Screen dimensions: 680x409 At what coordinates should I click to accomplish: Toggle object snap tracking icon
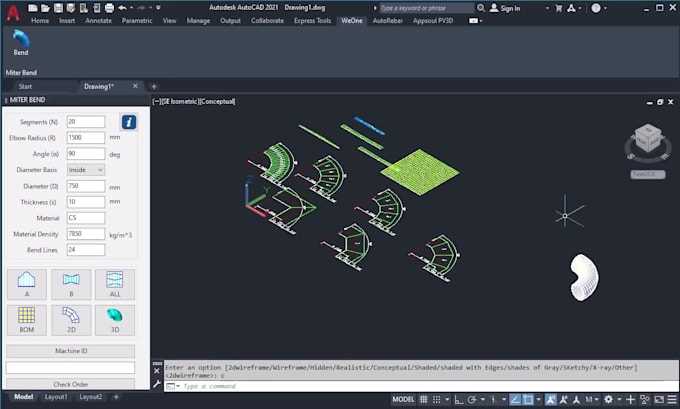[515, 399]
